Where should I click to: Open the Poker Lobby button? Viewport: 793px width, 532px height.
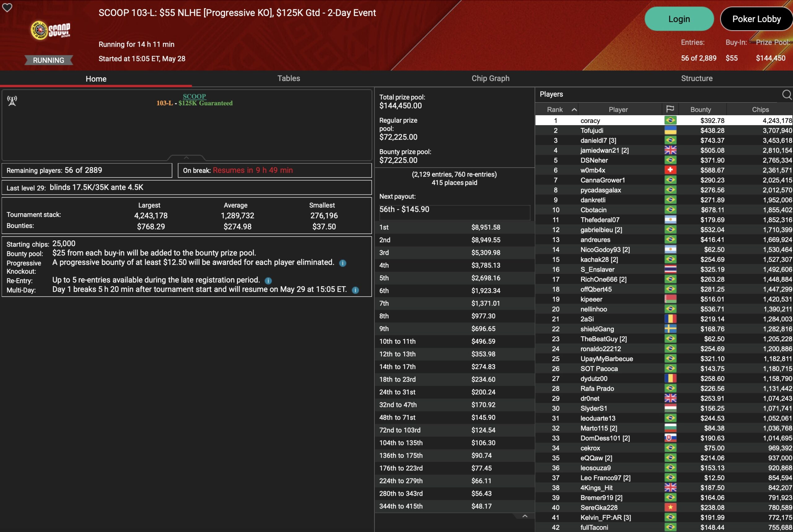click(x=756, y=19)
